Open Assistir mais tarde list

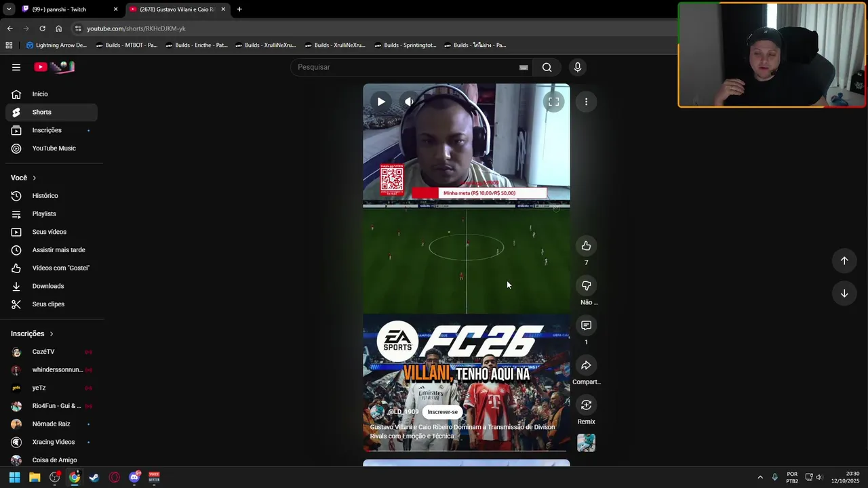click(52, 250)
